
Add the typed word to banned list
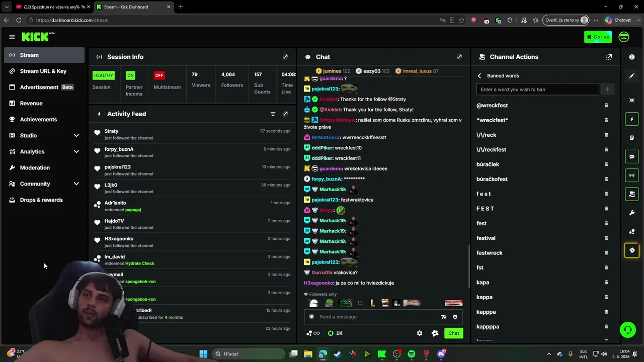tap(607, 89)
